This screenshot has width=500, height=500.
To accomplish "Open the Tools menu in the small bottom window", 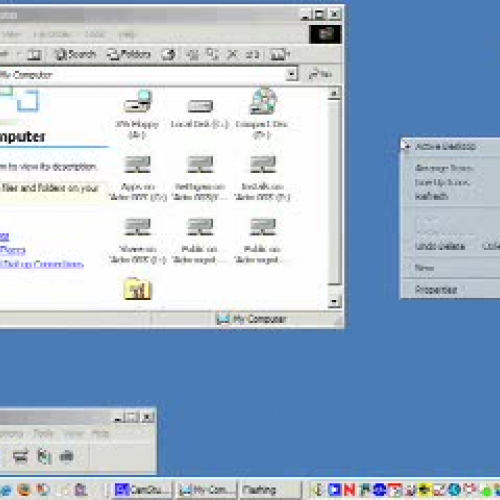I will click(44, 433).
